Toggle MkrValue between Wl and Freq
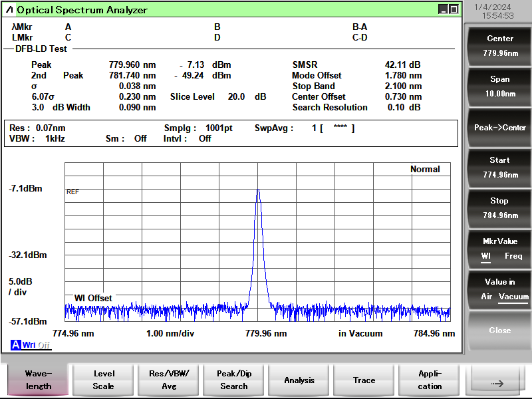Screen dimensions: 532x399 [499, 249]
